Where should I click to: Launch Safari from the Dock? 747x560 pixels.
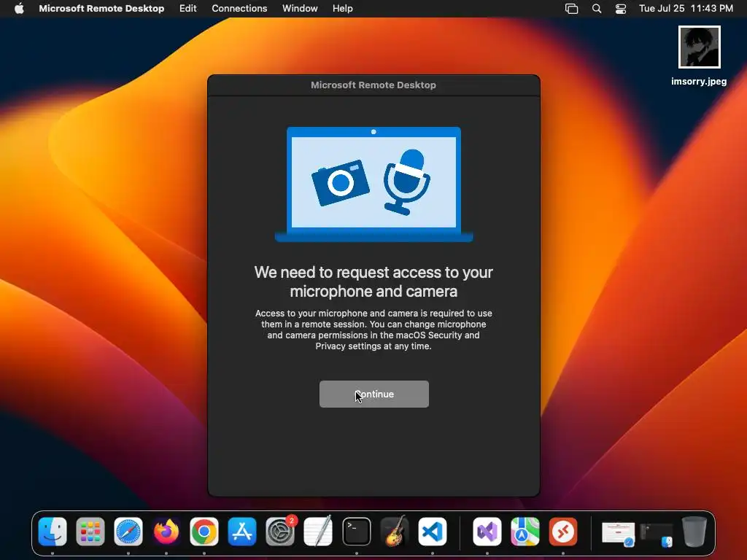128,531
